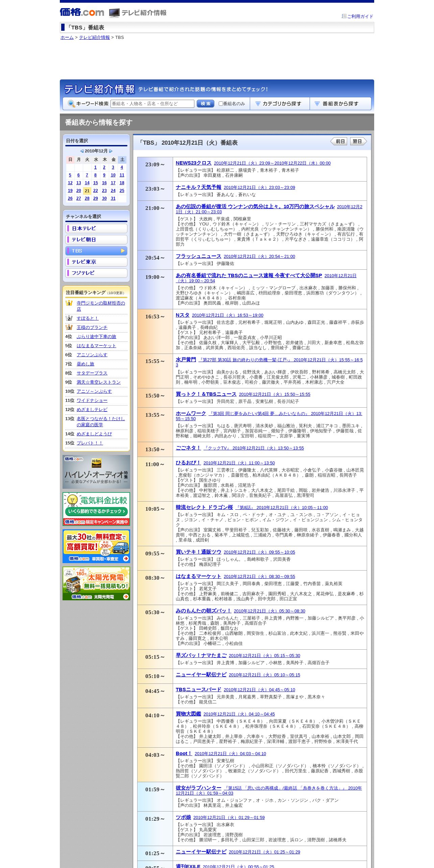Screen dimensions: 434x868
Task: Open the ツボ娘 program link
Action: pos(183,817)
